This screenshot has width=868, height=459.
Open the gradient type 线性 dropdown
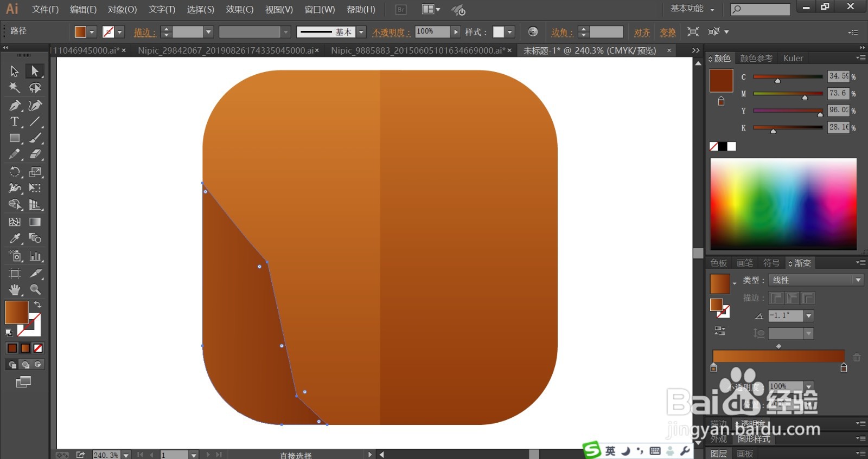(858, 280)
